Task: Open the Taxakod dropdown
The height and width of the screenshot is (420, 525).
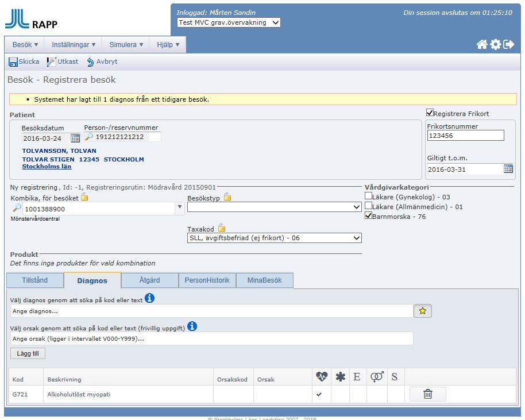Action: point(274,238)
